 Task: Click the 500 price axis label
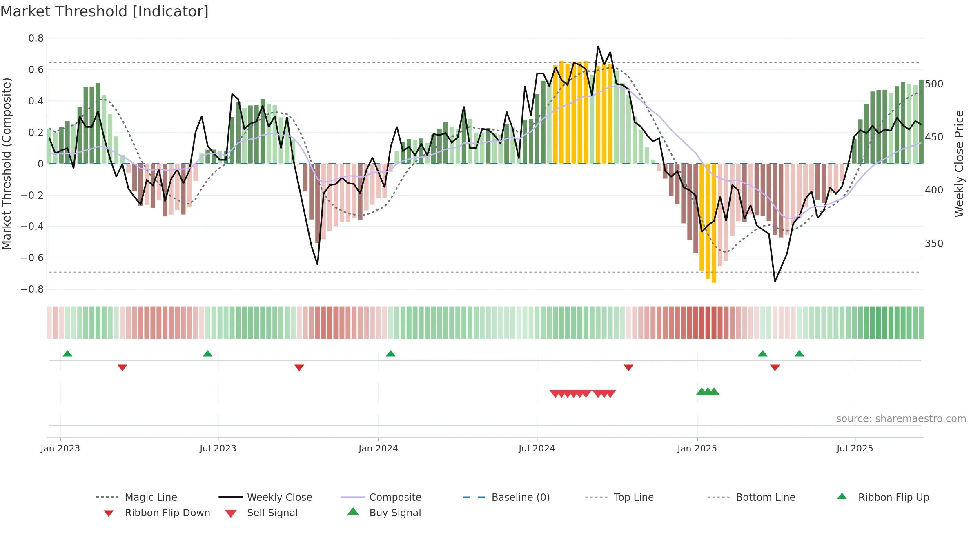[x=934, y=84]
